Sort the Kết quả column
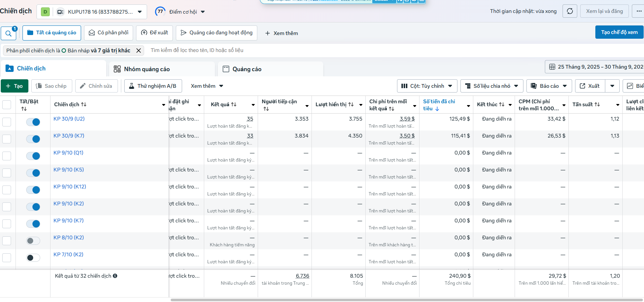 [x=234, y=104]
